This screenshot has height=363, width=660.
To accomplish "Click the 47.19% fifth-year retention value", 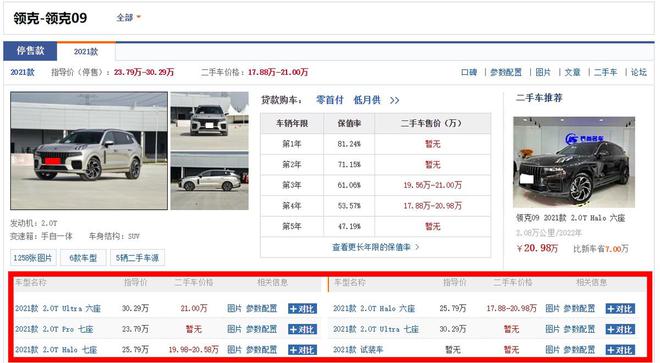I will pyautogui.click(x=349, y=227).
